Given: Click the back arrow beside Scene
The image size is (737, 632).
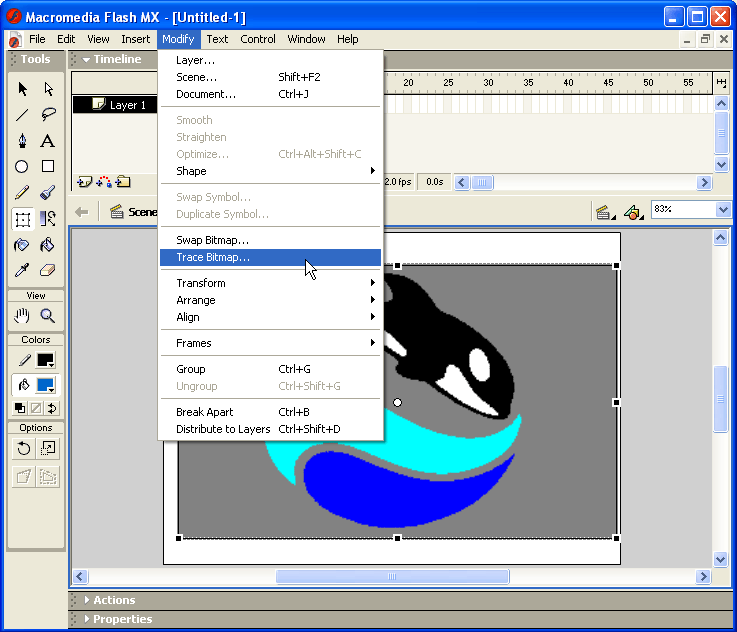Looking at the screenshot, I should click(82, 212).
